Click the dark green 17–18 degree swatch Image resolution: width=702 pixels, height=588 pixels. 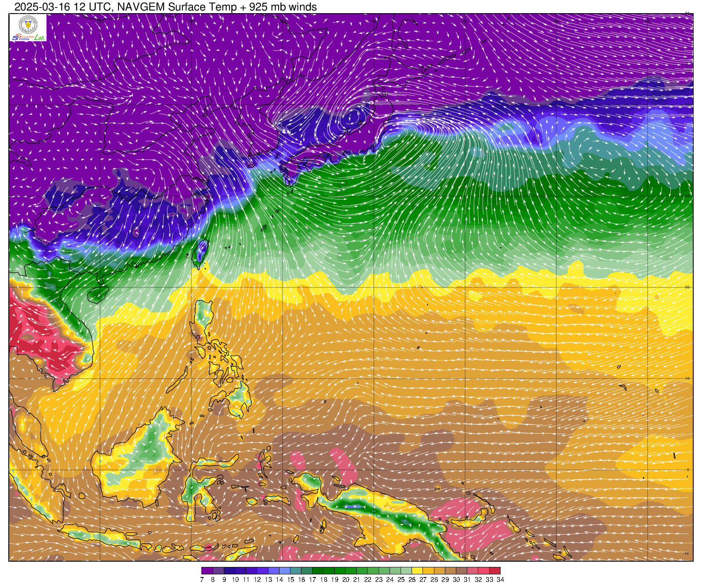click(318, 571)
